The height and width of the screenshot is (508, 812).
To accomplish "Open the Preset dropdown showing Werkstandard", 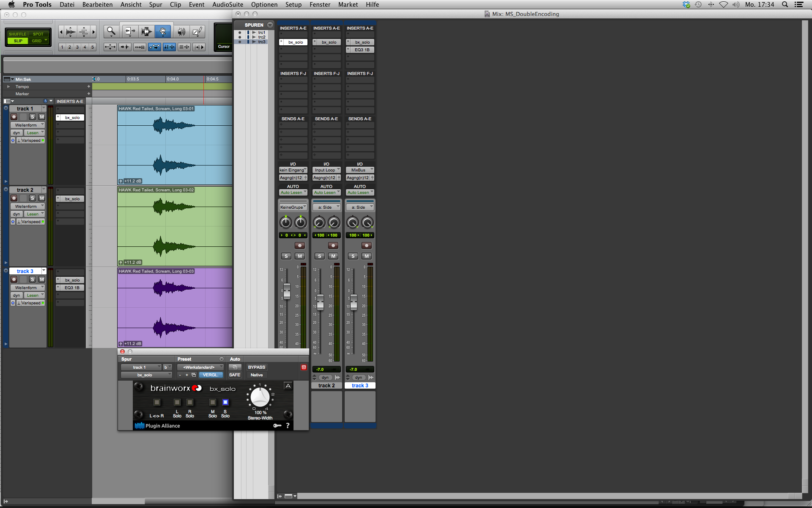I will [200, 367].
